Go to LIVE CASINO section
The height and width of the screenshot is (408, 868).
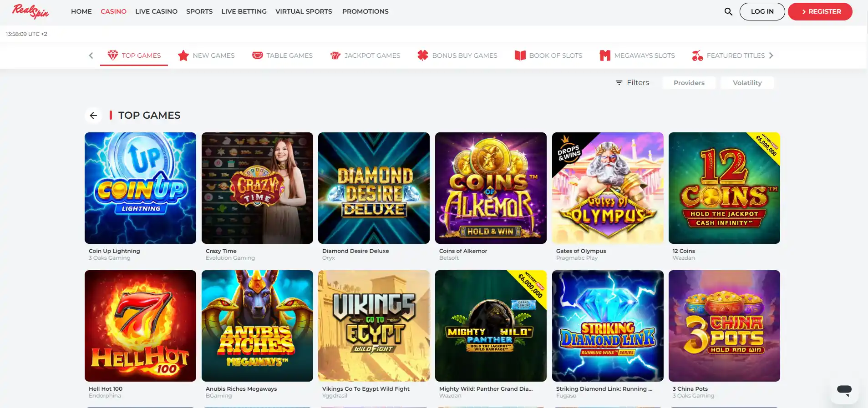[x=156, y=11]
